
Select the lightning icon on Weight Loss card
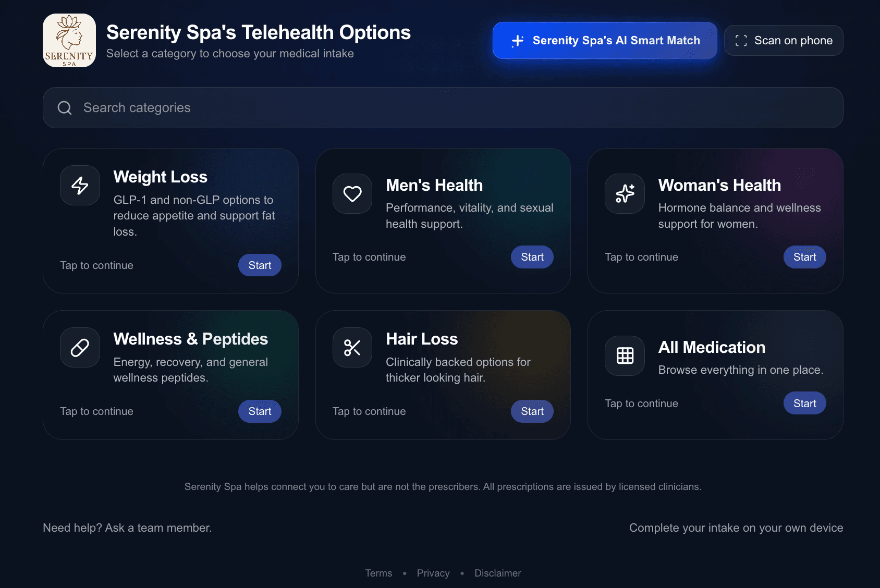80,185
